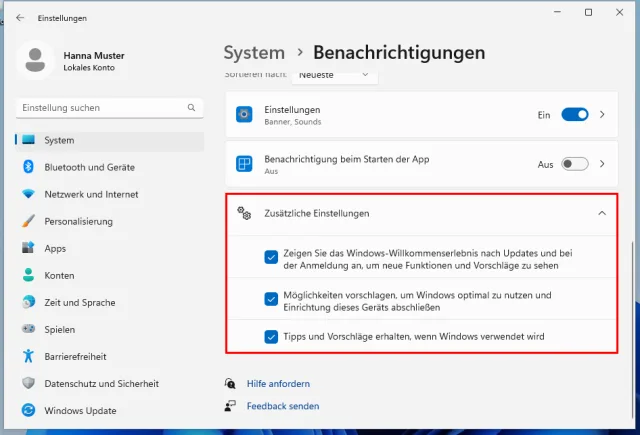
Task: Click the Personalisierung brush icon
Action: click(28, 221)
